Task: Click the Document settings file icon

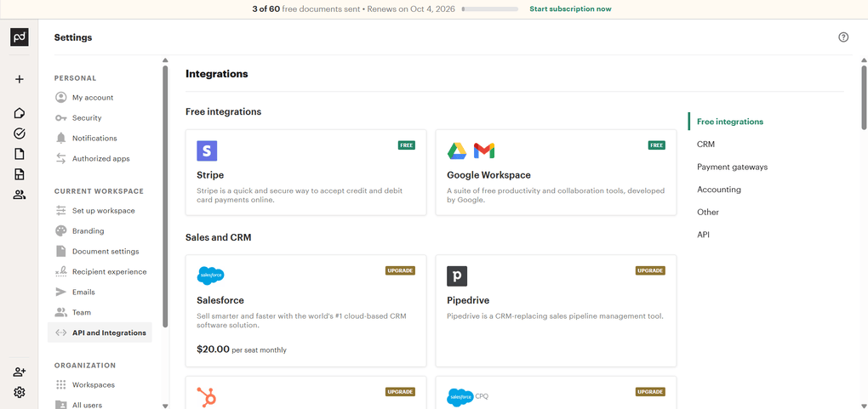Action: coord(61,251)
